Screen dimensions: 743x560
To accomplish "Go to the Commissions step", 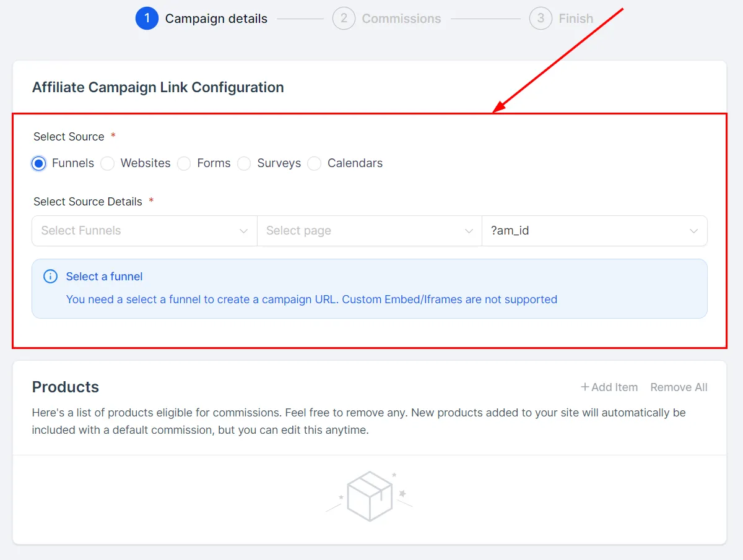I will coord(401,19).
